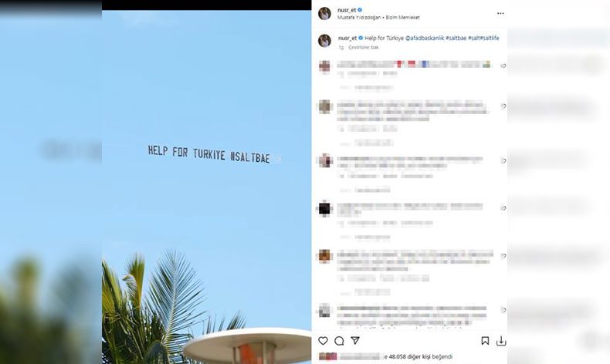The image size is (610, 364).
Task: Click the caption's nusr_et avatar picture
Action: [324, 40]
